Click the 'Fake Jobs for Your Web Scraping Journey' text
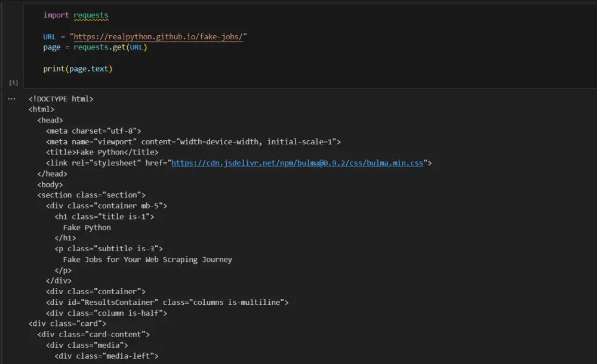Image resolution: width=597 pixels, height=364 pixels. pyautogui.click(x=147, y=260)
